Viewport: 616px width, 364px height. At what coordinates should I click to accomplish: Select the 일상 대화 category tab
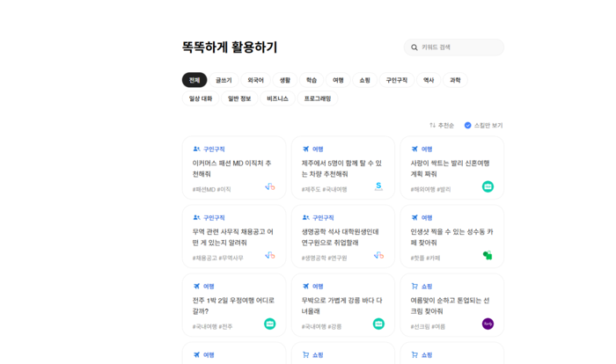coord(201,98)
